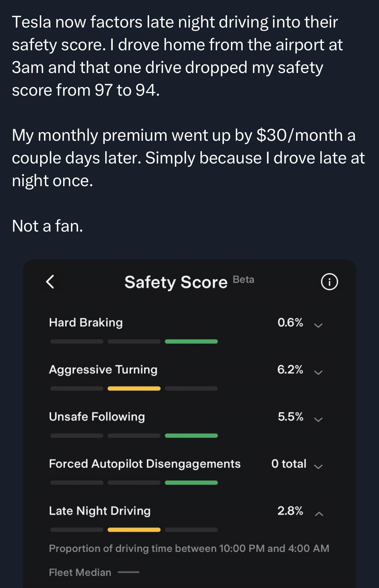
Task: Click the 2.8% Late Night Driving value
Action: coord(290,511)
